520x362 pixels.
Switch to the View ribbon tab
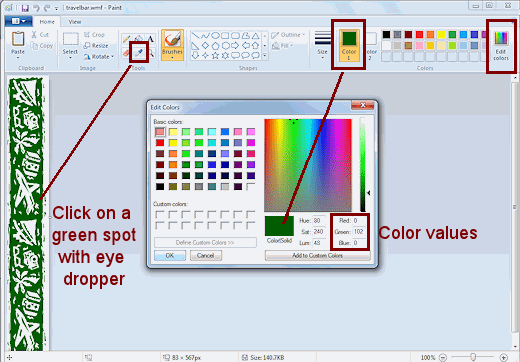(x=75, y=22)
